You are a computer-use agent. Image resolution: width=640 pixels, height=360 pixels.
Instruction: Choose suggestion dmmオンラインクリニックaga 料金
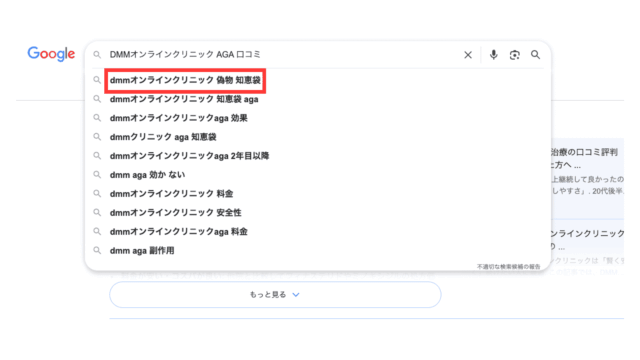click(179, 232)
